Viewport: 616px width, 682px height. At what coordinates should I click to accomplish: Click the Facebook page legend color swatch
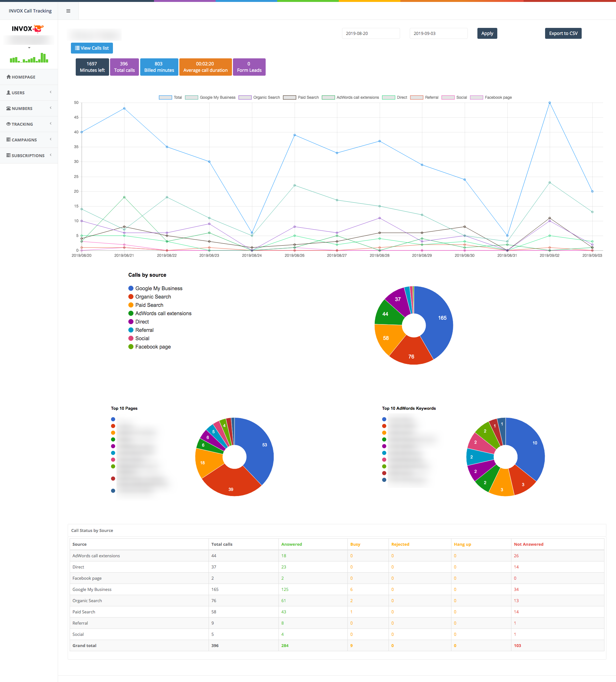coord(476,97)
